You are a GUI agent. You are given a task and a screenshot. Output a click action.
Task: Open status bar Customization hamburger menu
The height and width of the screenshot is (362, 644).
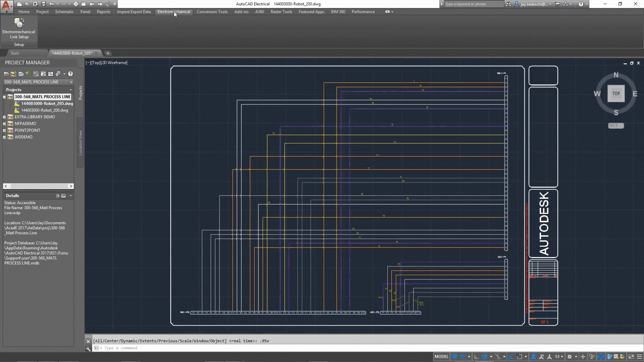(639, 357)
